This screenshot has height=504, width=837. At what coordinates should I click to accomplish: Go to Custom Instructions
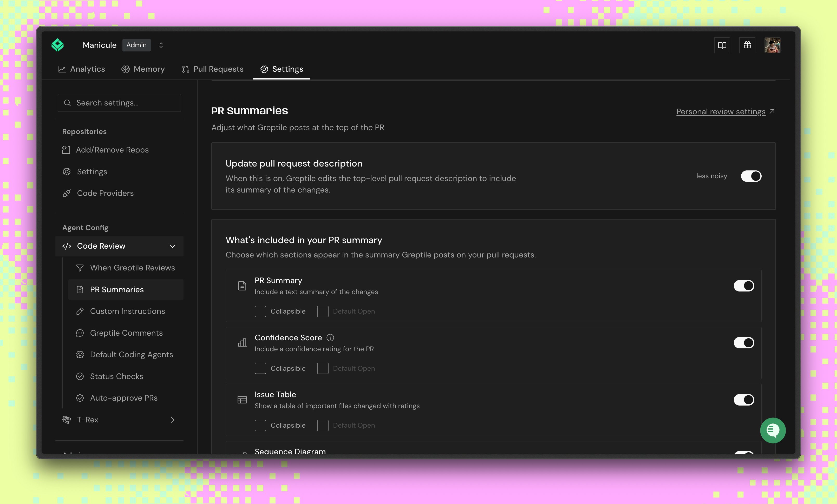pyautogui.click(x=126, y=311)
